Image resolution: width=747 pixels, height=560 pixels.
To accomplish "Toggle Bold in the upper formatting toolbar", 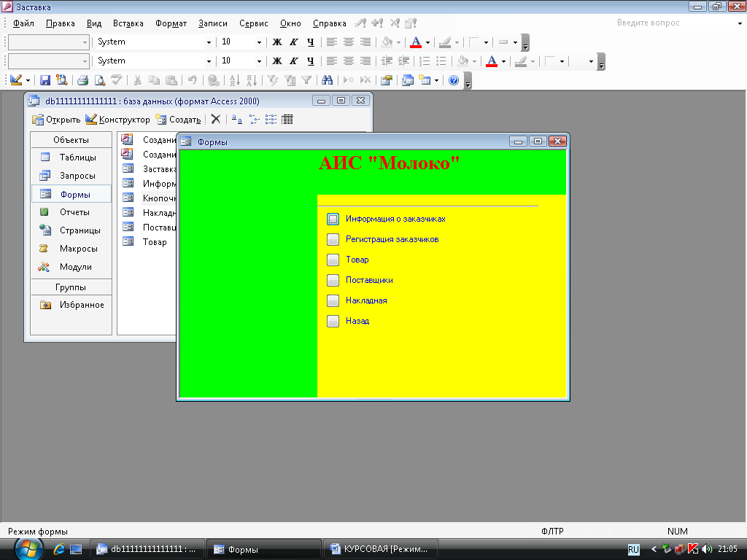I will coord(276,42).
